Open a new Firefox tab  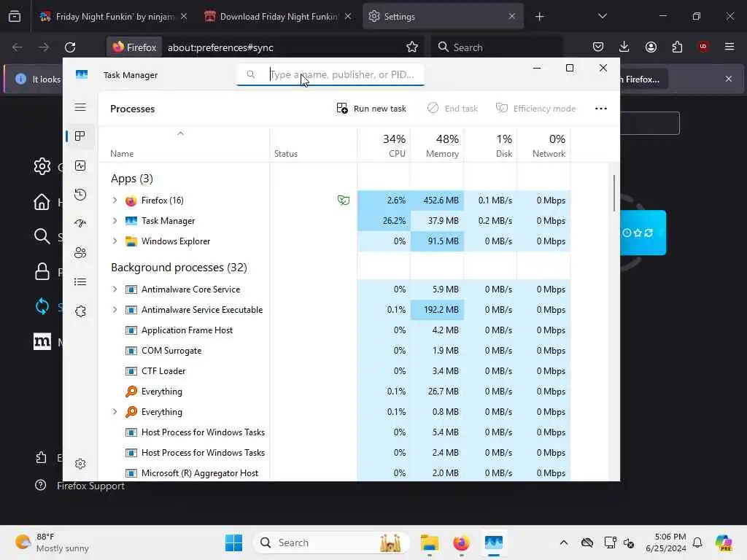pyautogui.click(x=539, y=17)
